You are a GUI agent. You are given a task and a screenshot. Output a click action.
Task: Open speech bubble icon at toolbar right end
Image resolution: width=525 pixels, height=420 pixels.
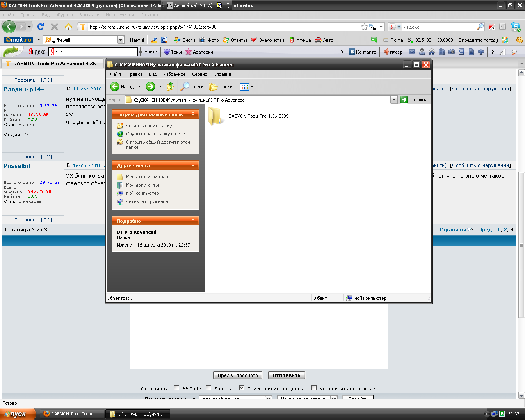pyautogui.click(x=514, y=52)
